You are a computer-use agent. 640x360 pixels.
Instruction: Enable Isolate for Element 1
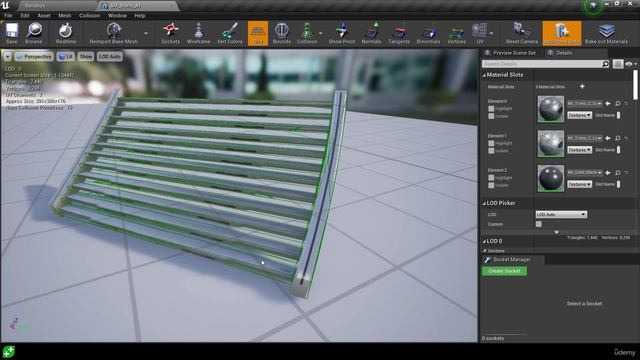click(x=491, y=151)
